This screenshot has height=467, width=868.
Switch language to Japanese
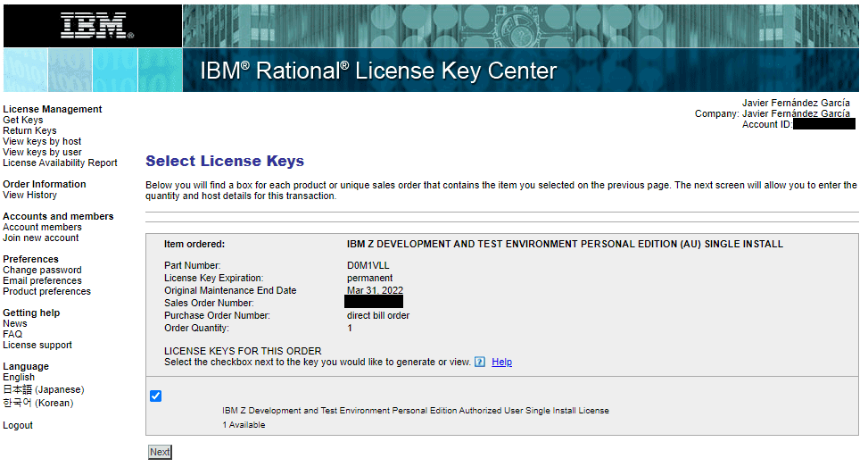[43, 389]
